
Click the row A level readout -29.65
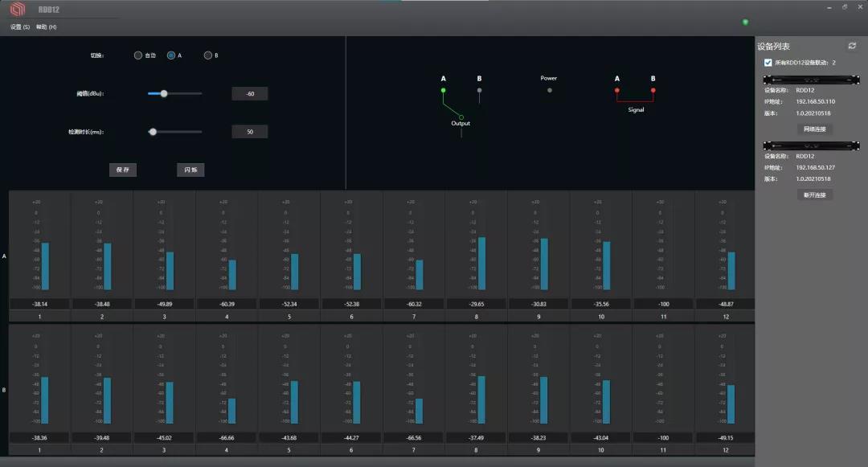pos(476,304)
